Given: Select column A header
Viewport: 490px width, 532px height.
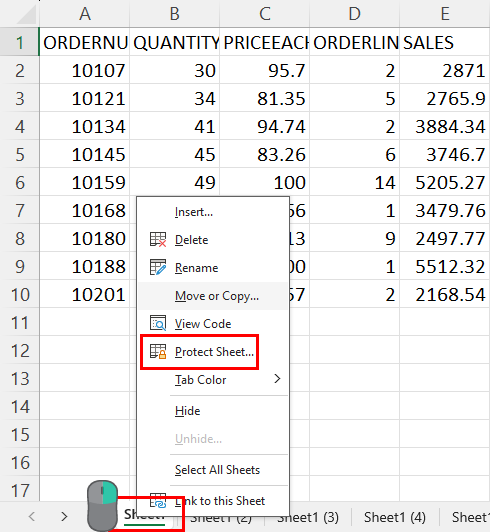Looking at the screenshot, I should click(84, 14).
